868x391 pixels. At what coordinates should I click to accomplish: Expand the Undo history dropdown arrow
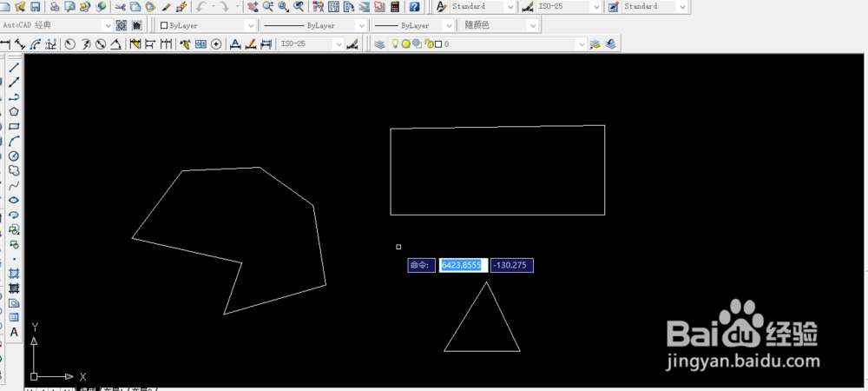[213, 7]
